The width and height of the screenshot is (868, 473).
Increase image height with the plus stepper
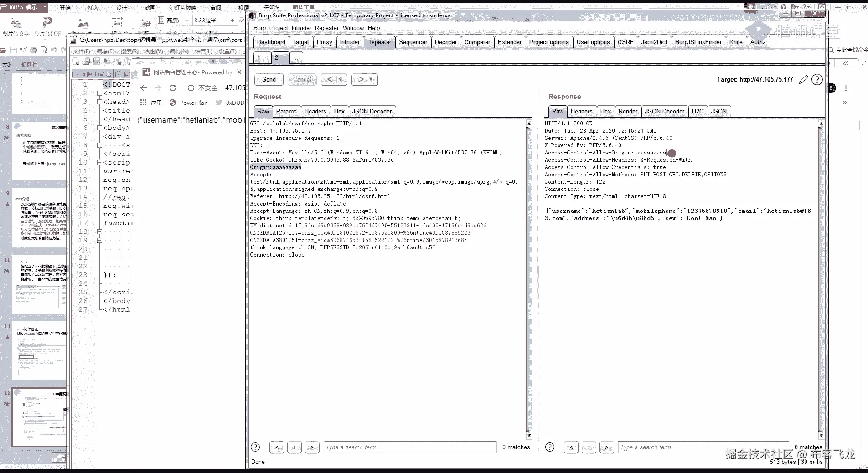pos(232,21)
